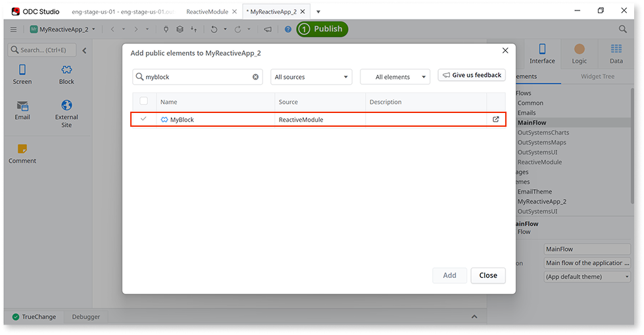Viewport: 644px width, 335px height.
Task: Click the myblock search field in dialog
Action: pyautogui.click(x=197, y=77)
